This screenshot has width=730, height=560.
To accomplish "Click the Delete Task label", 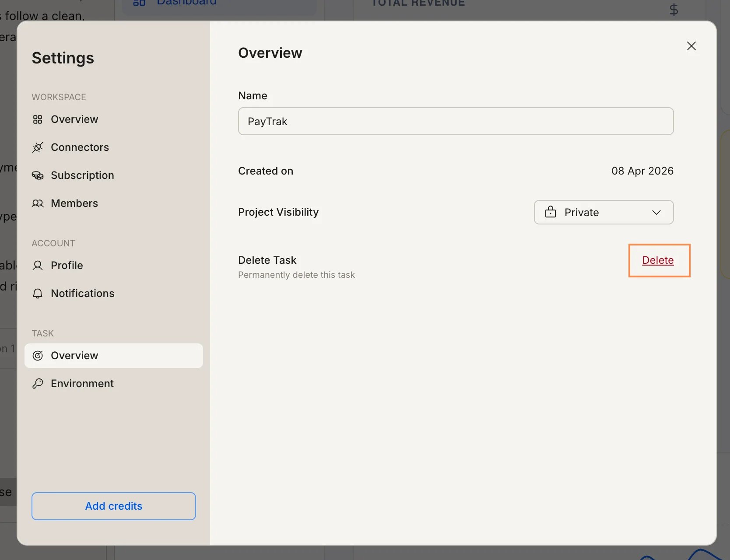I will pos(267,260).
